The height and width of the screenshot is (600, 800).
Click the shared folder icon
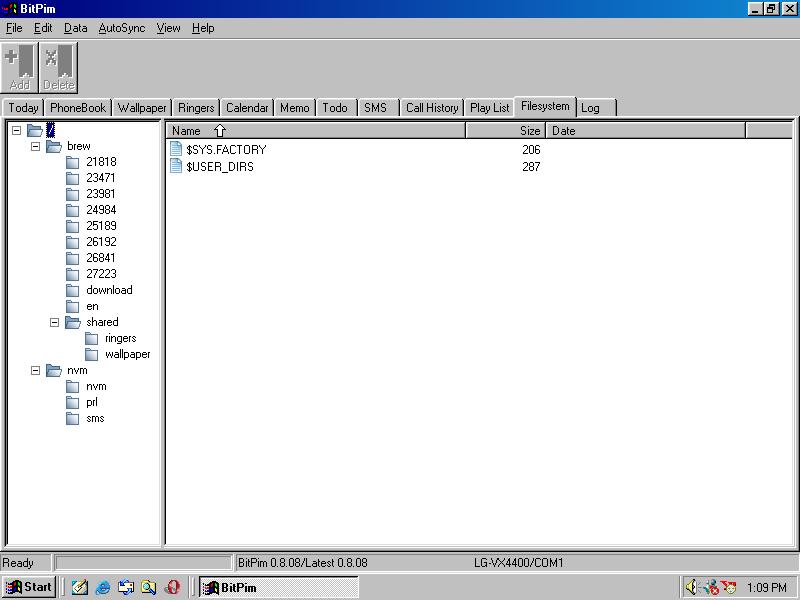pos(73,322)
